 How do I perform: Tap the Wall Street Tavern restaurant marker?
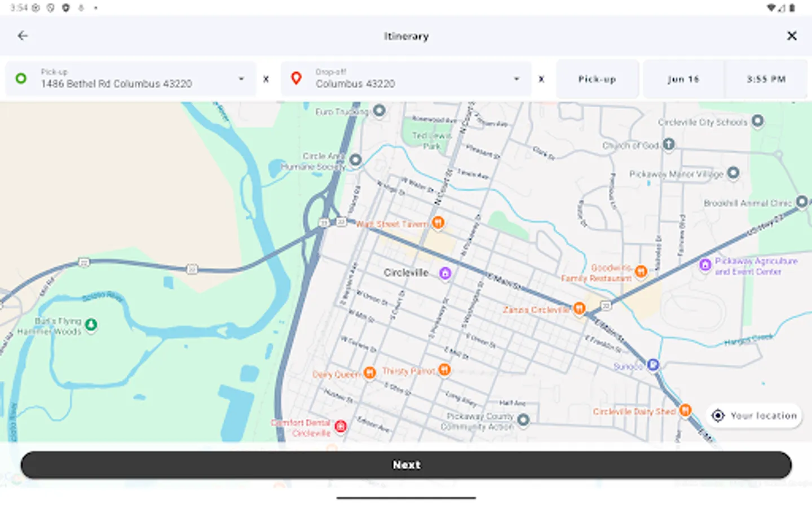pyautogui.click(x=438, y=223)
